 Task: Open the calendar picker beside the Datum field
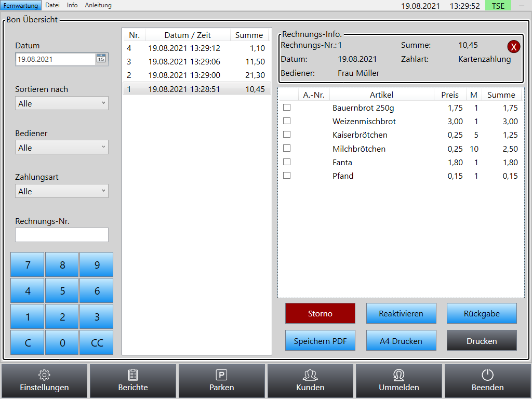[x=101, y=58]
